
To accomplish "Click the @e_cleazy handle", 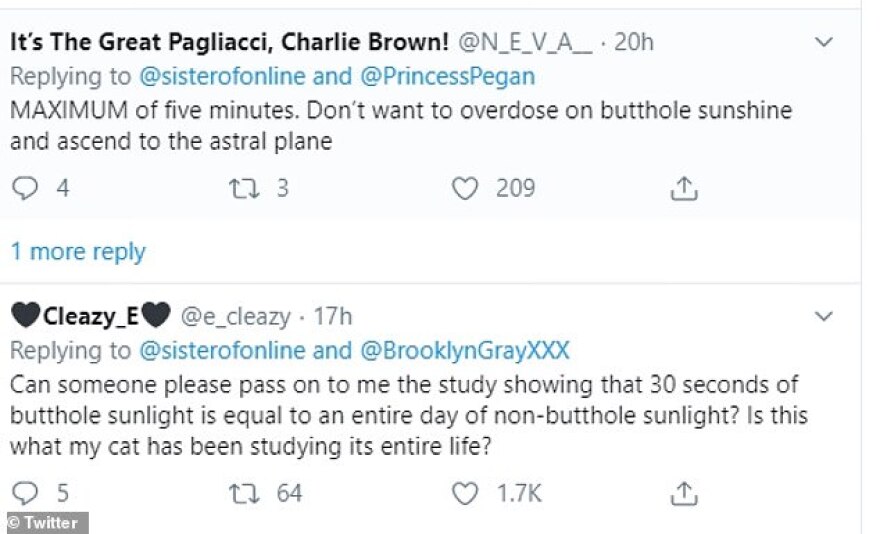I will coord(235,318).
